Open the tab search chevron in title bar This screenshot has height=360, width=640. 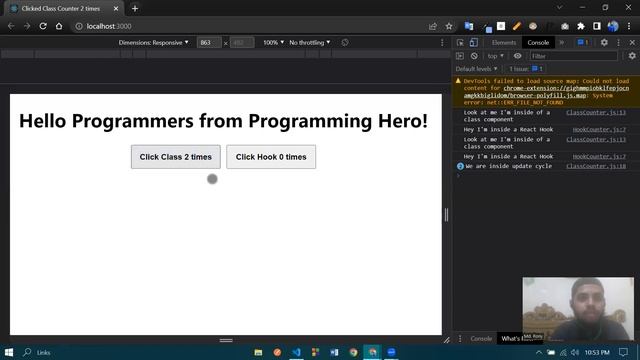coord(560,7)
